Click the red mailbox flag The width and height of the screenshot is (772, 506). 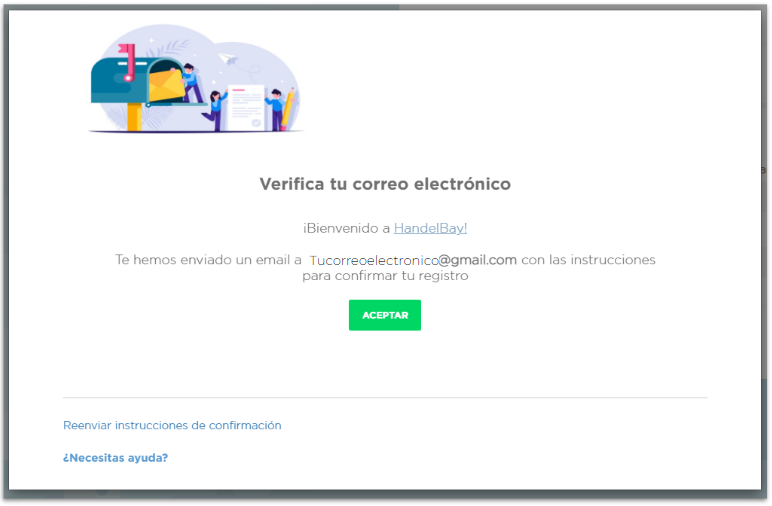tap(128, 62)
